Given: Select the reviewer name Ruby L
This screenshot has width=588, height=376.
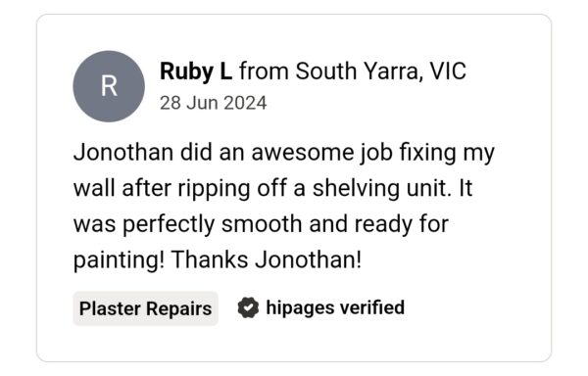Looking at the screenshot, I should tap(196, 71).
